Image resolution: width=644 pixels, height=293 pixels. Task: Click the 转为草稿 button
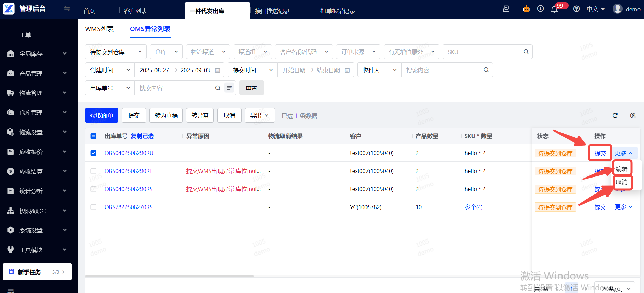[166, 115]
